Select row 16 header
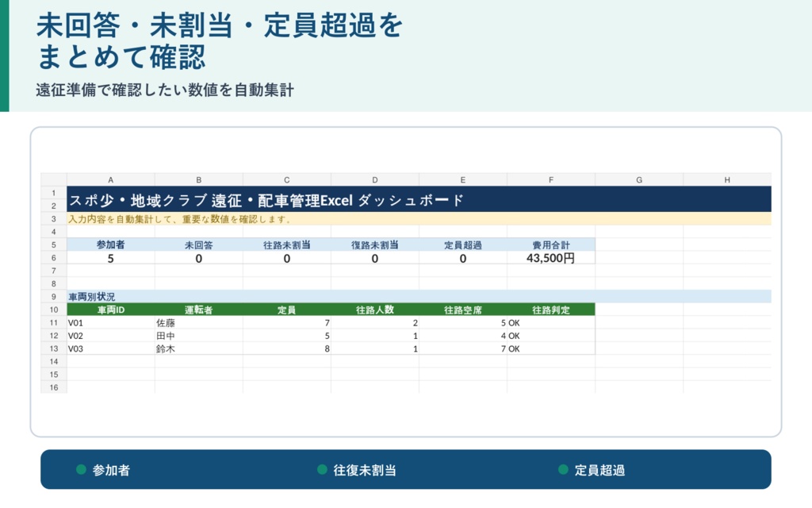 pos(54,387)
